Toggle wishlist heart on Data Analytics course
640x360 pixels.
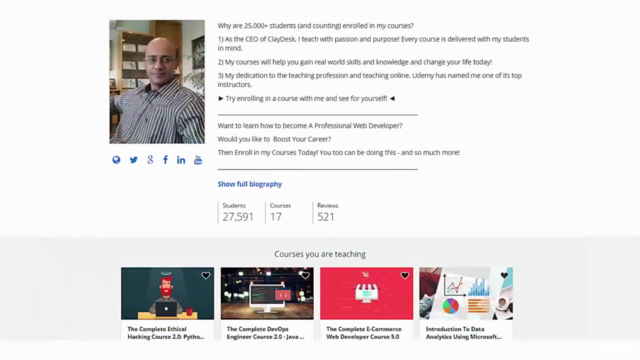(504, 276)
